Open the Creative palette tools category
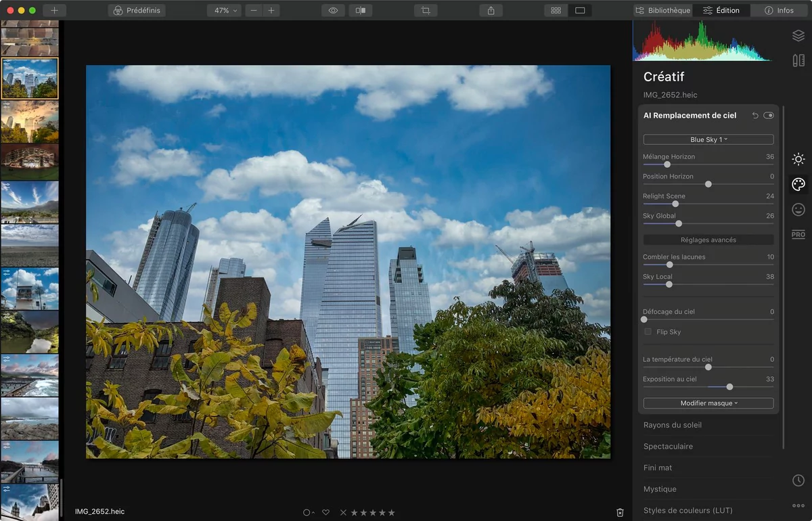 pyautogui.click(x=798, y=185)
